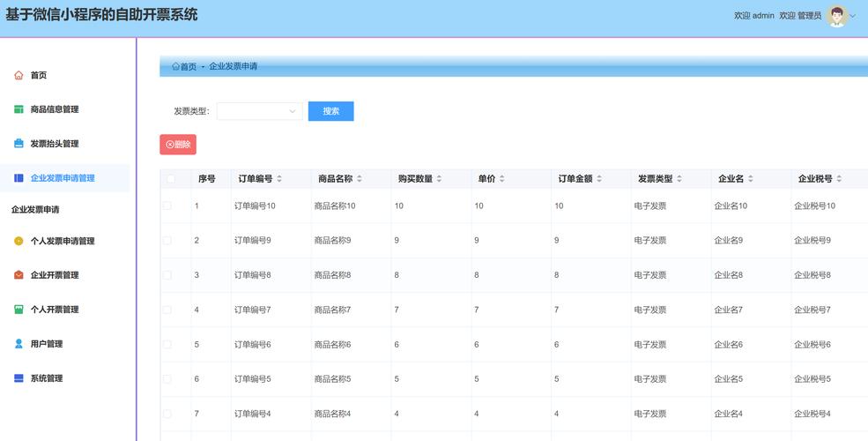This screenshot has width=868, height=441.
Task: Check the row with 订单编号5
Action: pyautogui.click(x=167, y=379)
